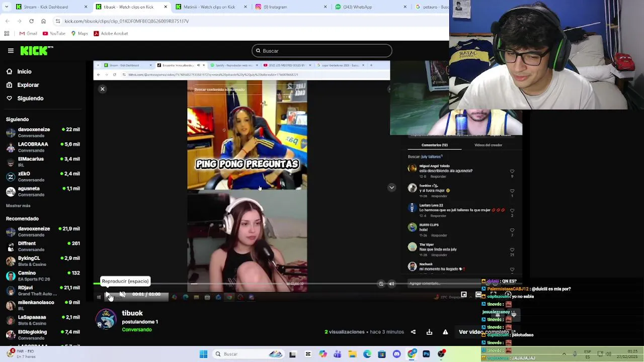644x362 pixels.
Task: Download the clip with the download icon
Action: (429, 332)
